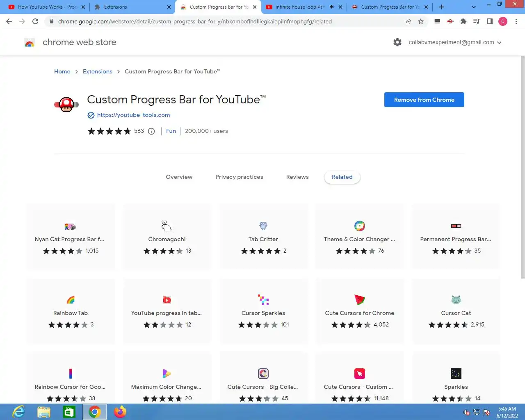The image size is (525, 420).
Task: Reload the current page
Action: click(35, 21)
